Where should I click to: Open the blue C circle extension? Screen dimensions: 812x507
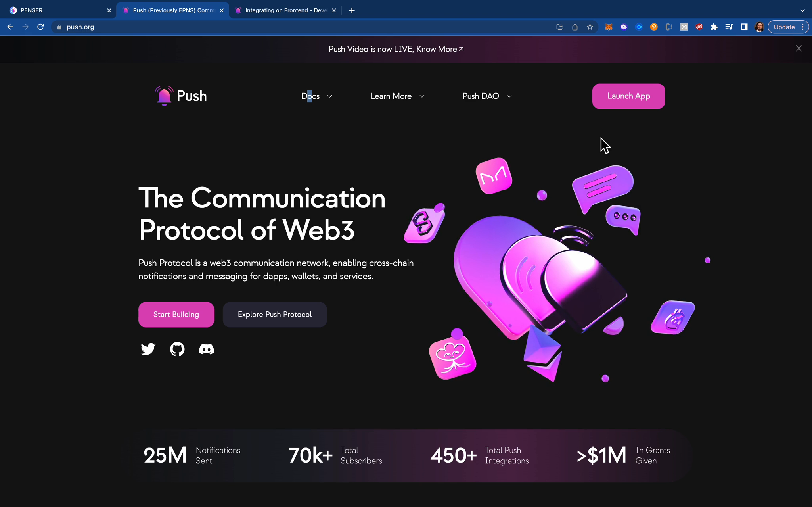639,27
